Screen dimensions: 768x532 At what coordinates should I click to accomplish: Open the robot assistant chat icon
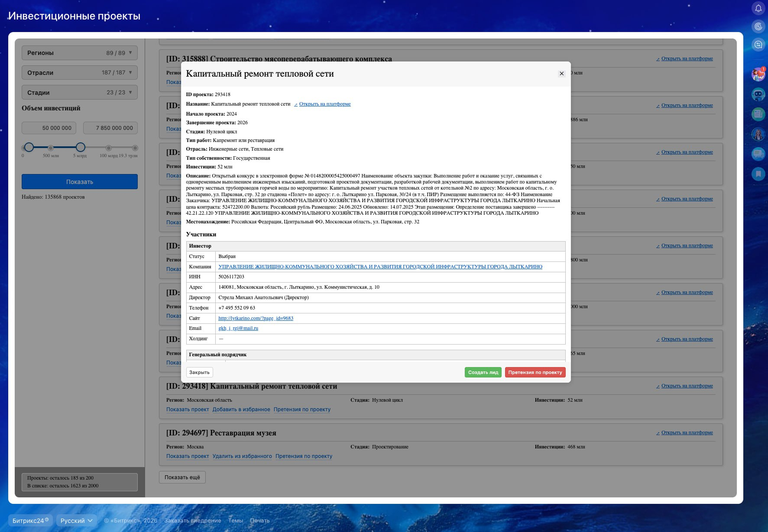coord(758,94)
